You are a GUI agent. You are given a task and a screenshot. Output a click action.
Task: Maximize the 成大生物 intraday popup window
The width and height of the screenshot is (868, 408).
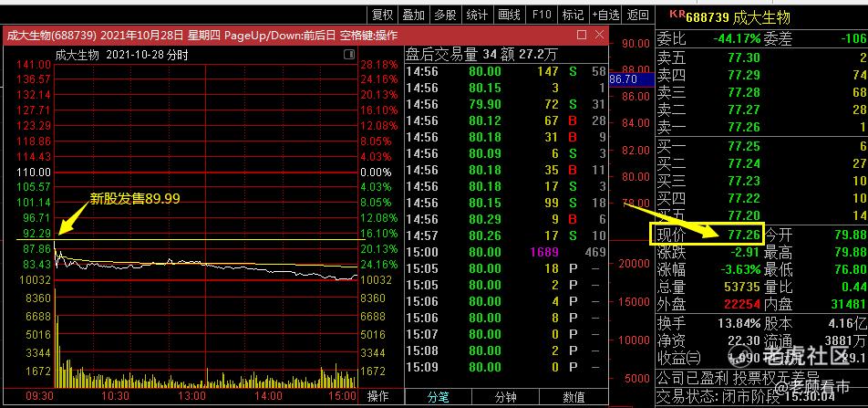pos(582,35)
